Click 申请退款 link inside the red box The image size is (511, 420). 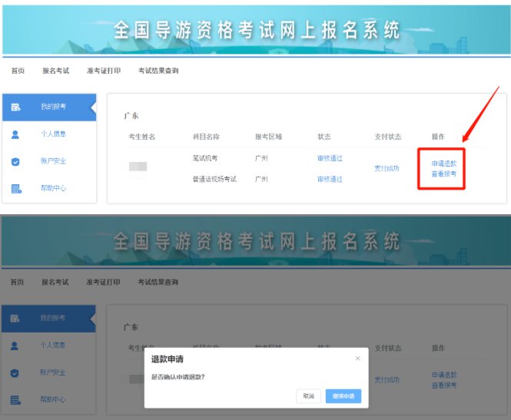pos(444,164)
